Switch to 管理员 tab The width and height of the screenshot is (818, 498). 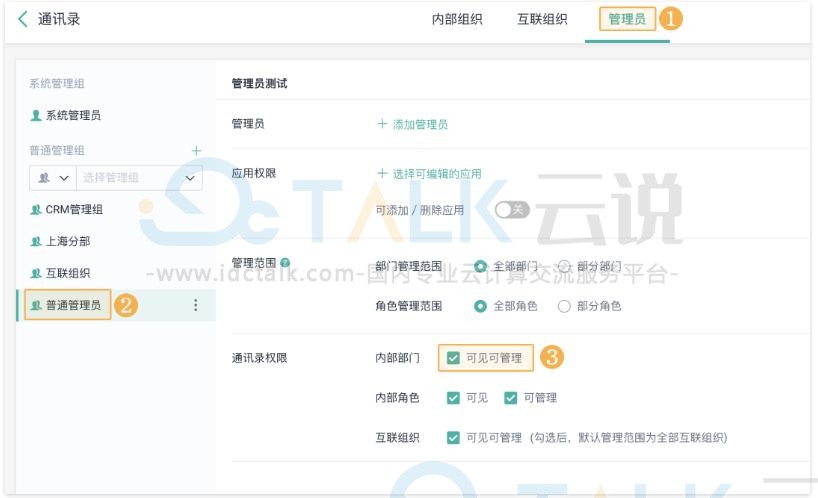pyautogui.click(x=627, y=19)
